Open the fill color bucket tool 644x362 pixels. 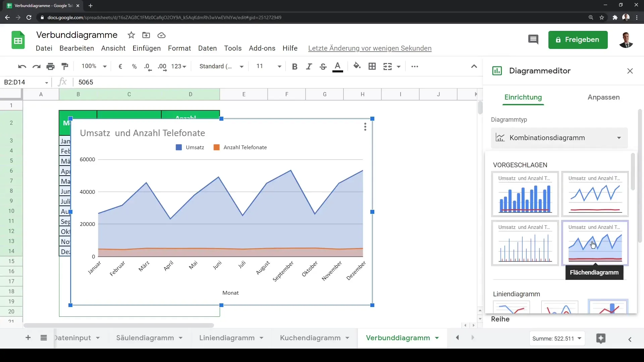click(357, 66)
